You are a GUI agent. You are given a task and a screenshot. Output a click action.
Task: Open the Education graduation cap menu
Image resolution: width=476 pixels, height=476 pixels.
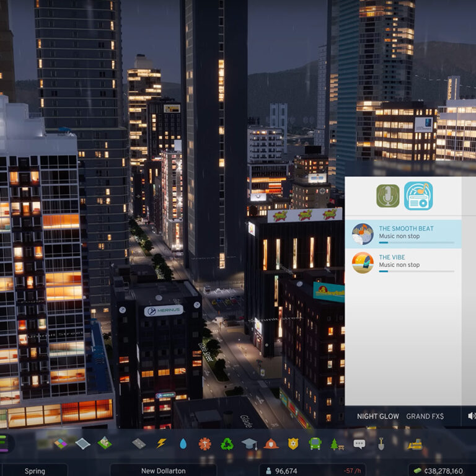tap(249, 444)
